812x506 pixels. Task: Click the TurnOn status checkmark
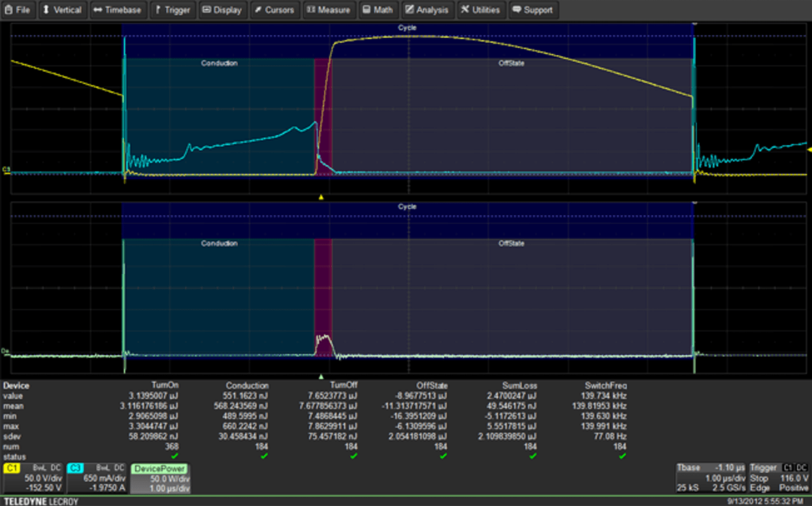click(x=175, y=457)
